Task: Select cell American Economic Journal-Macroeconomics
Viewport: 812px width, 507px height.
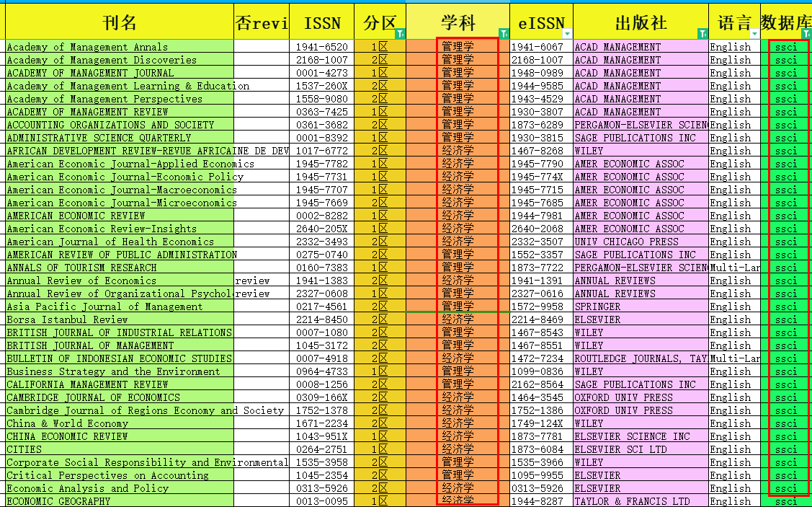Action: (120, 190)
